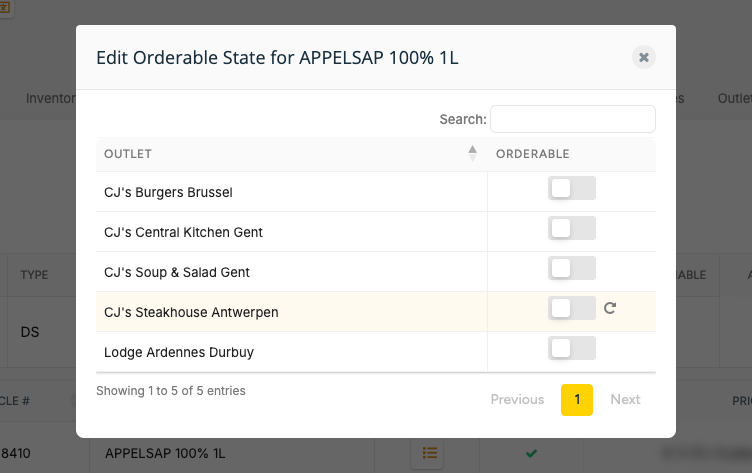Click the green checkmark in background APPELSAP row
Image resolution: width=752 pixels, height=473 pixels.
[531, 453]
